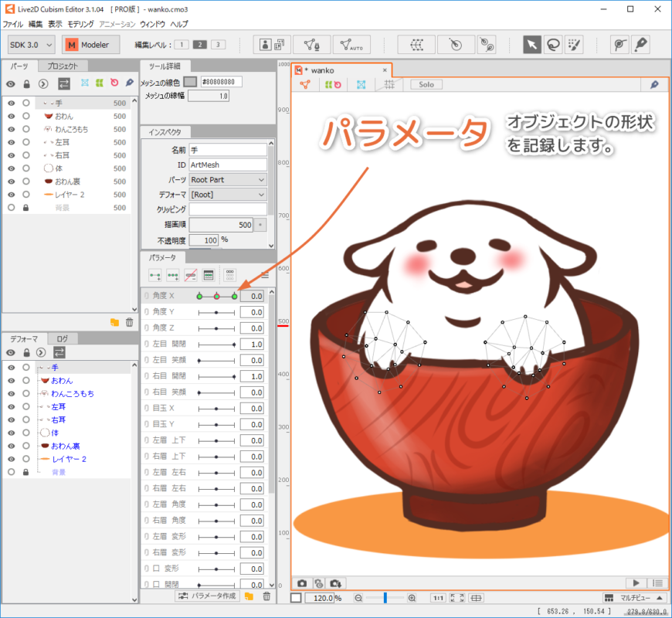Set edit level to 1
Viewport: 672px width, 618px height.
(x=182, y=45)
